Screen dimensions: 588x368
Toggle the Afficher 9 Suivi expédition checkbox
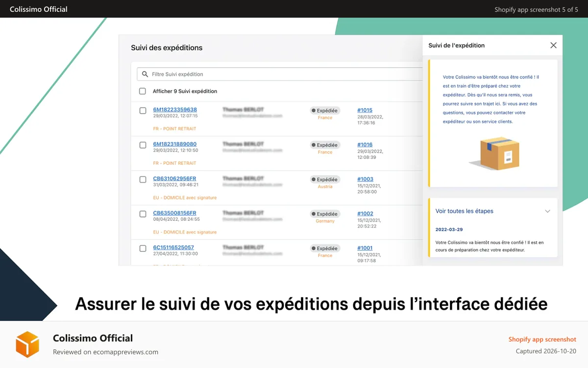[x=143, y=91]
